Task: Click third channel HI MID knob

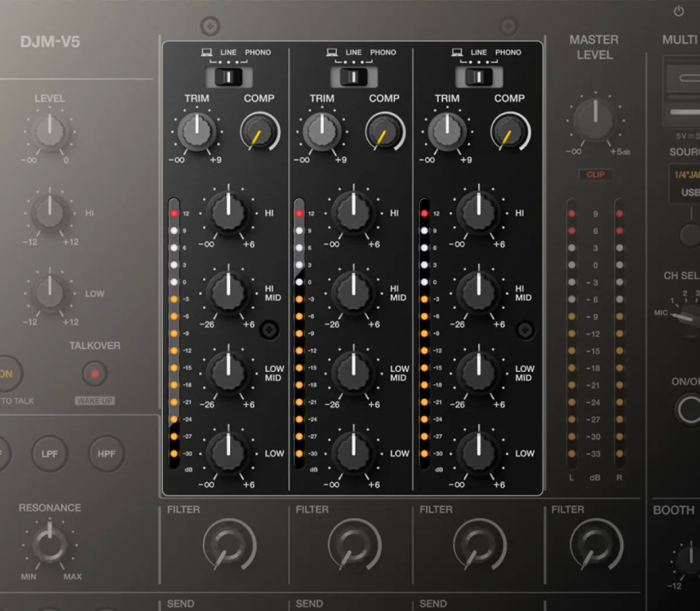Action: click(x=479, y=293)
